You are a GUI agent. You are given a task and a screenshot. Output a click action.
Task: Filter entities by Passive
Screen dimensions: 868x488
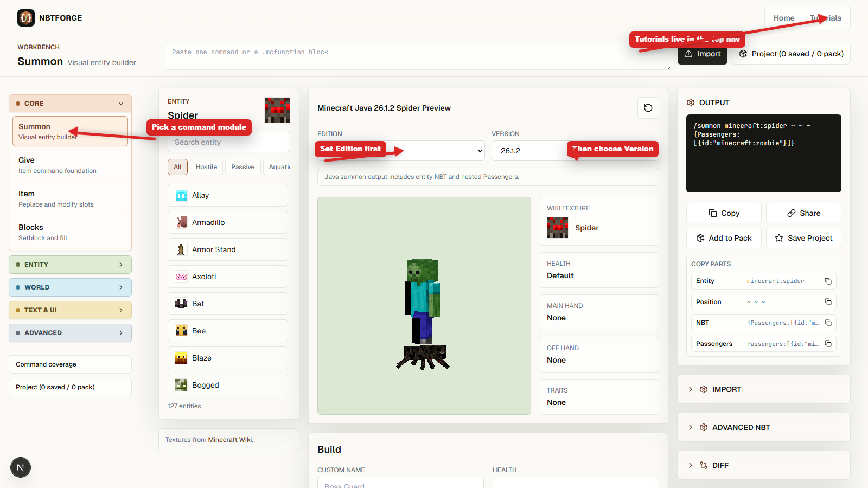click(x=243, y=167)
